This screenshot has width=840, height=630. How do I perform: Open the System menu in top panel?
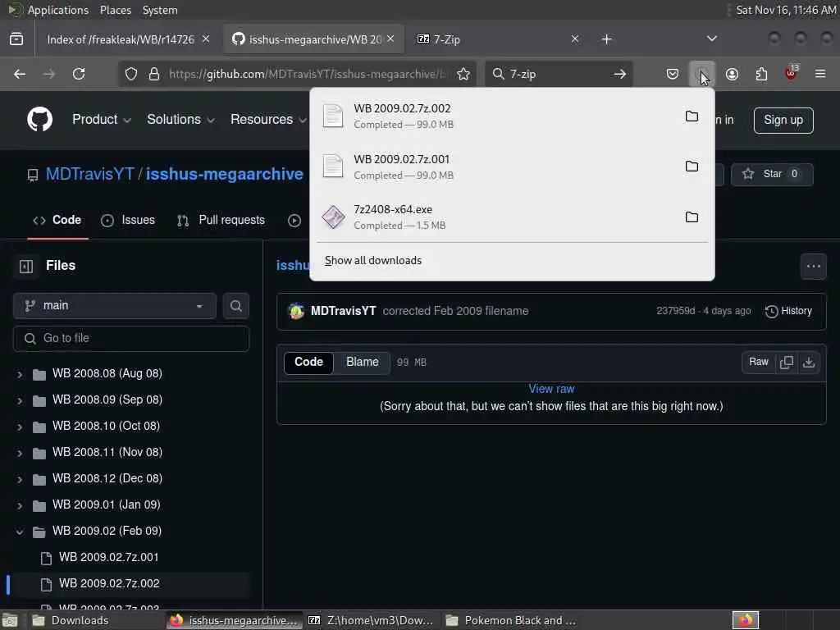160,10
